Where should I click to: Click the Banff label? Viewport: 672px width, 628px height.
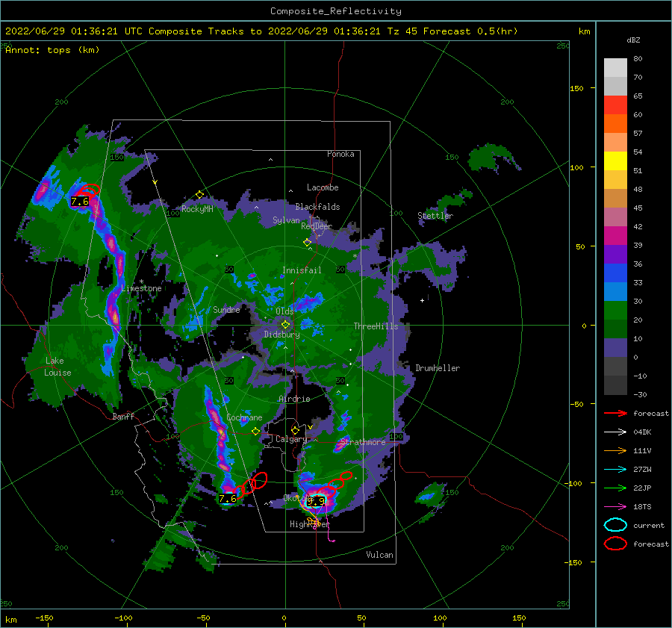123,416
